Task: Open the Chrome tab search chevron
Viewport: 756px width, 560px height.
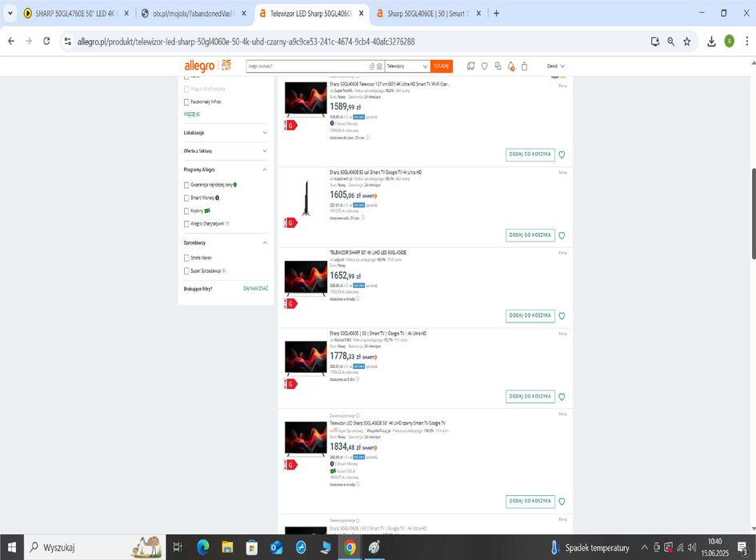Action: click(x=10, y=13)
